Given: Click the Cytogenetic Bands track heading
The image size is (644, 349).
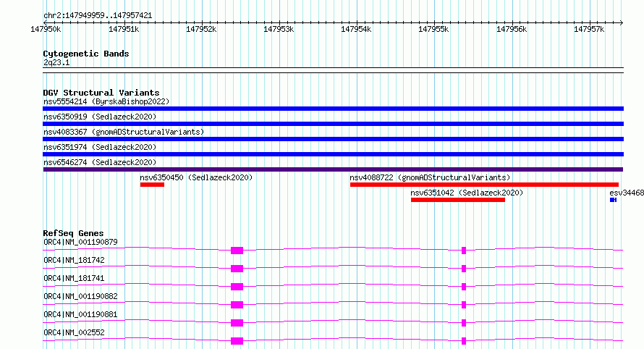Looking at the screenshot, I should [x=86, y=54].
